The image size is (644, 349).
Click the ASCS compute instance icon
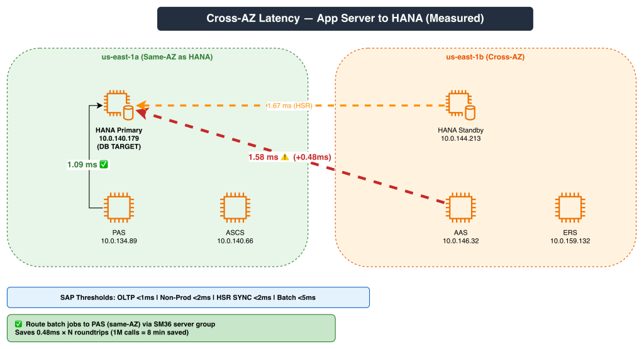[x=235, y=208]
